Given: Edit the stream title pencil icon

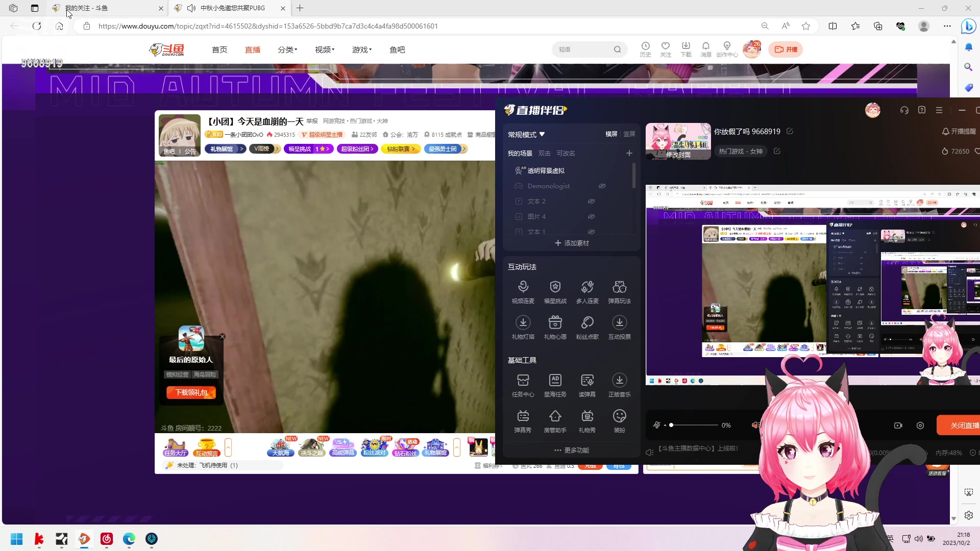Looking at the screenshot, I should [x=790, y=131].
